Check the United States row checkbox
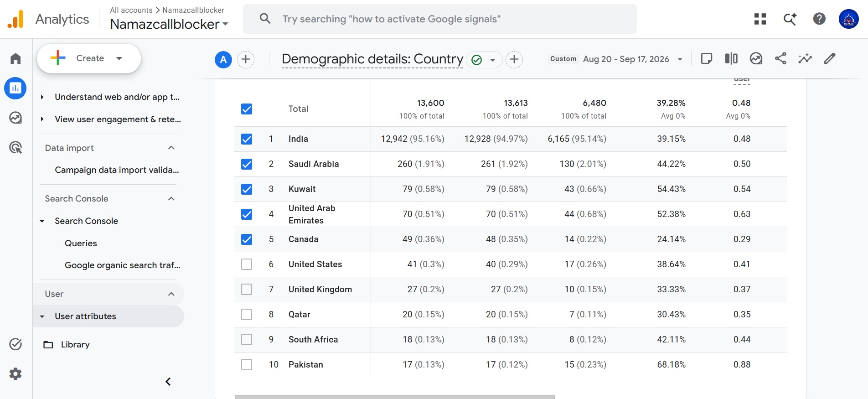The height and width of the screenshot is (399, 868). coord(247,264)
